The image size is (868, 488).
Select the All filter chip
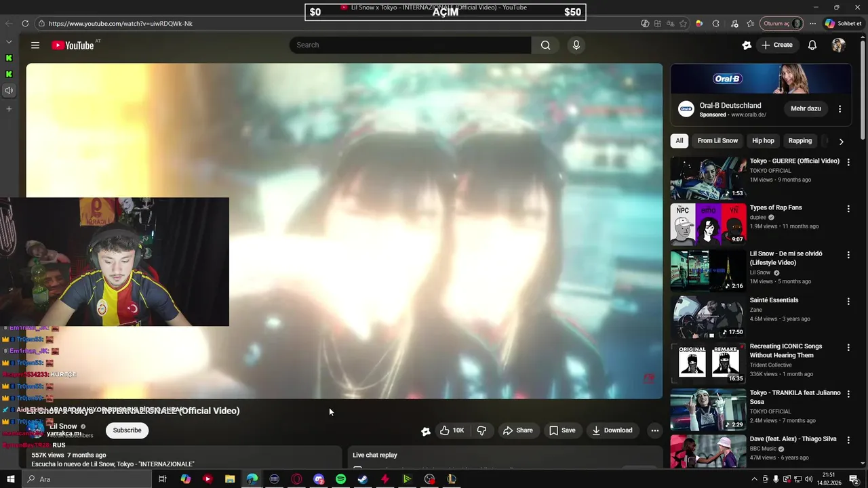(x=679, y=141)
